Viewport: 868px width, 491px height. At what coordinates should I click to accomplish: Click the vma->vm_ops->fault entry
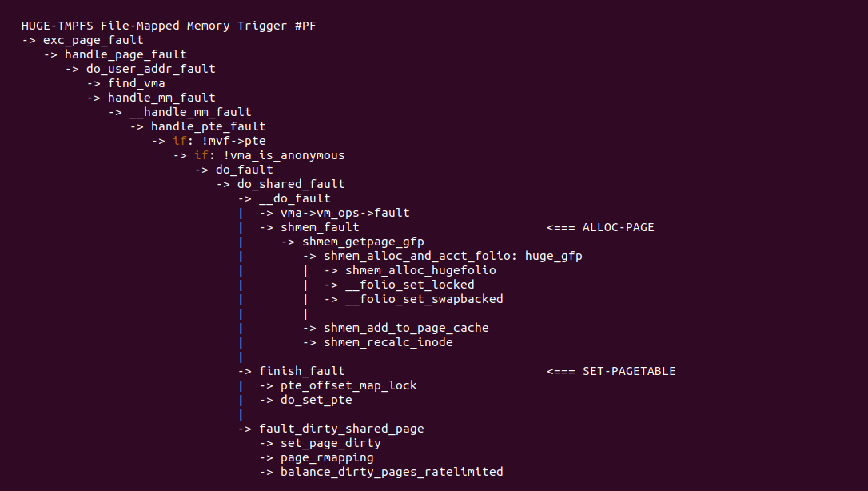344,213
